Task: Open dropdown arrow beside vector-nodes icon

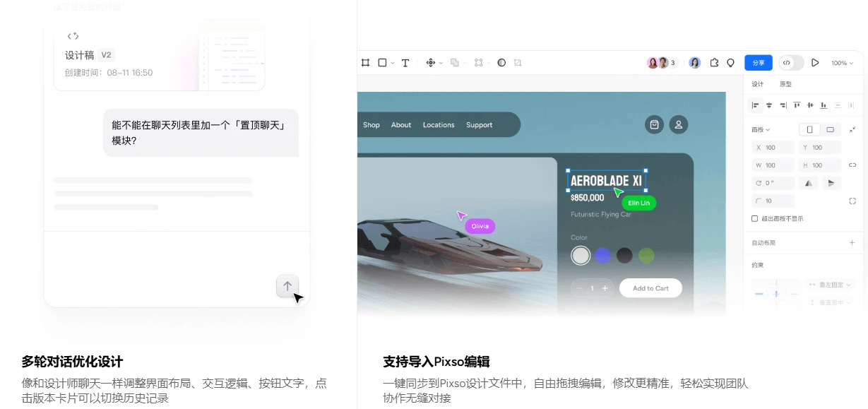Action: point(489,63)
